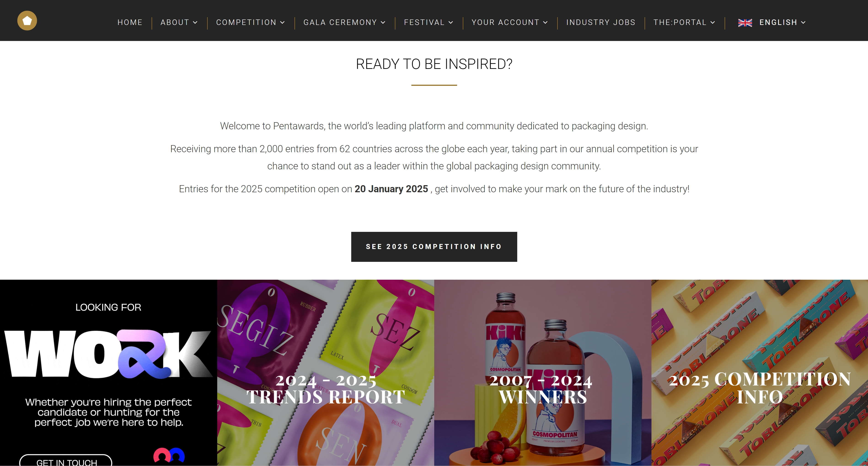Screen dimensions: 868x466
Task: Open the 2024 - 2025 Trends Report tile
Action: click(x=326, y=373)
